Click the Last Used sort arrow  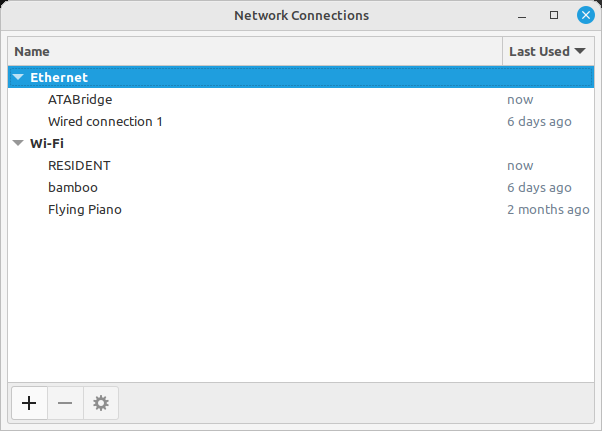tap(581, 51)
